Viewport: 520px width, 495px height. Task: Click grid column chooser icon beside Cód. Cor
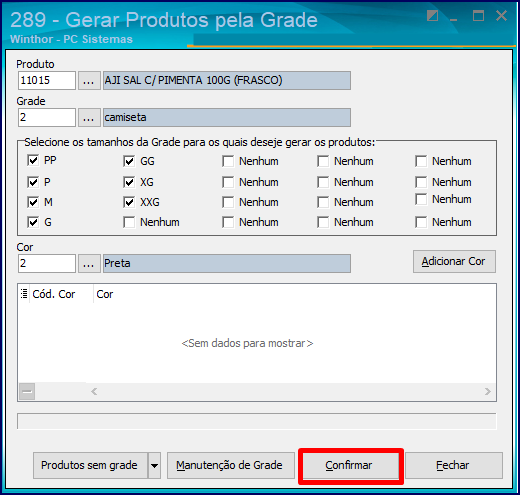pos(24,294)
